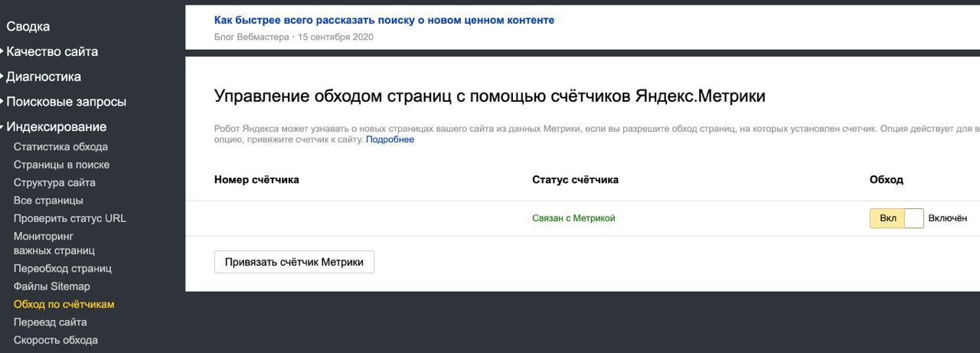Open Структура сайта section
This screenshot has width=980, height=353.
54,183
